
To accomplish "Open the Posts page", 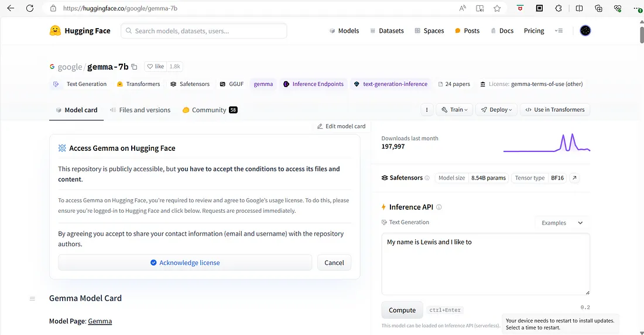I will pos(467,31).
